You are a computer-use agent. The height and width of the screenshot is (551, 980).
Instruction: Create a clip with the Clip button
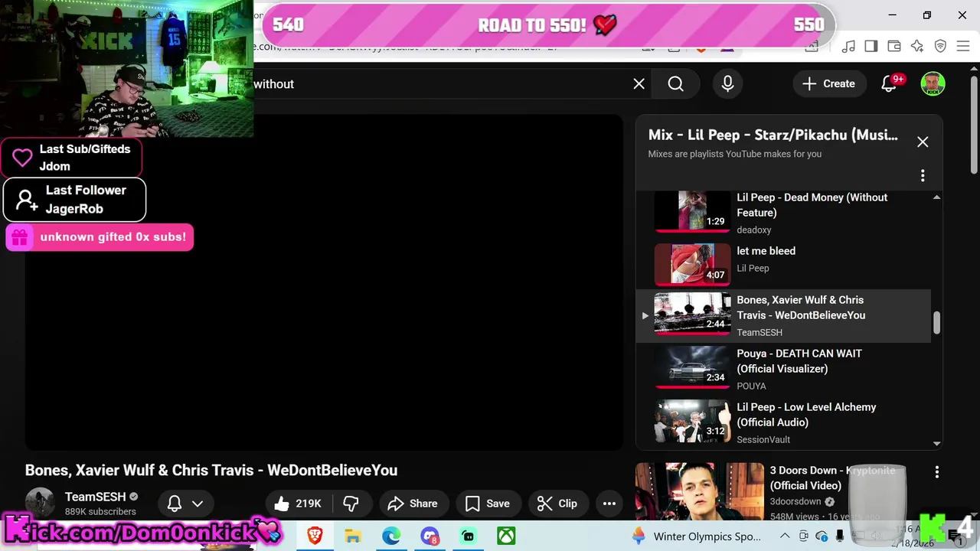point(557,504)
